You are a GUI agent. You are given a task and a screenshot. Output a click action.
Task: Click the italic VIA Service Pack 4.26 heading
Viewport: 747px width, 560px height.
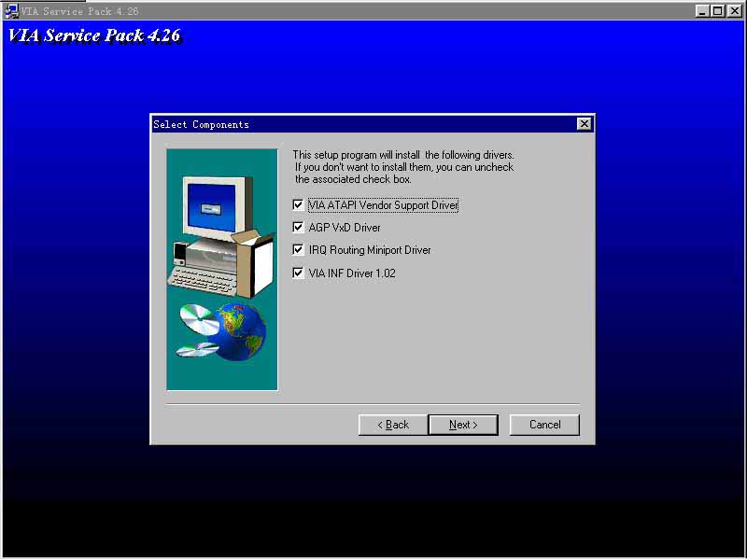pos(93,36)
